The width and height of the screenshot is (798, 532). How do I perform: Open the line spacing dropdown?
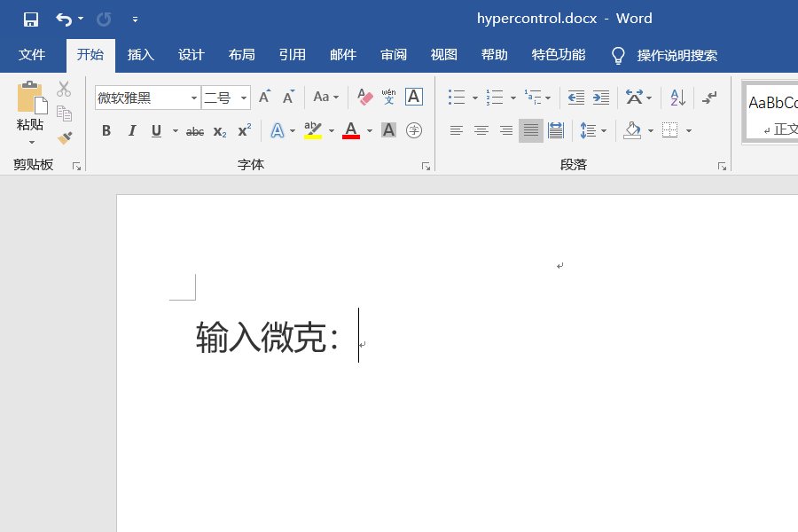(x=596, y=130)
